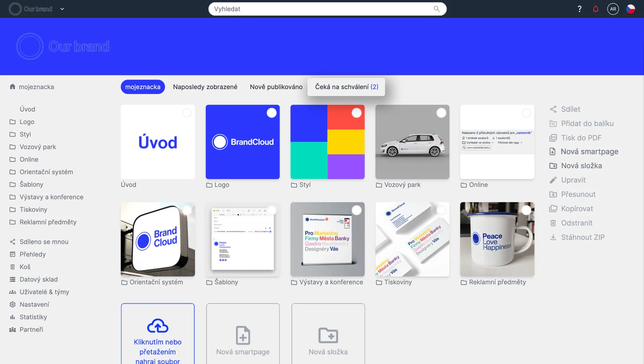Viewport: 644px width, 364px height.
Task: Click the red notification bell icon
Action: (596, 9)
